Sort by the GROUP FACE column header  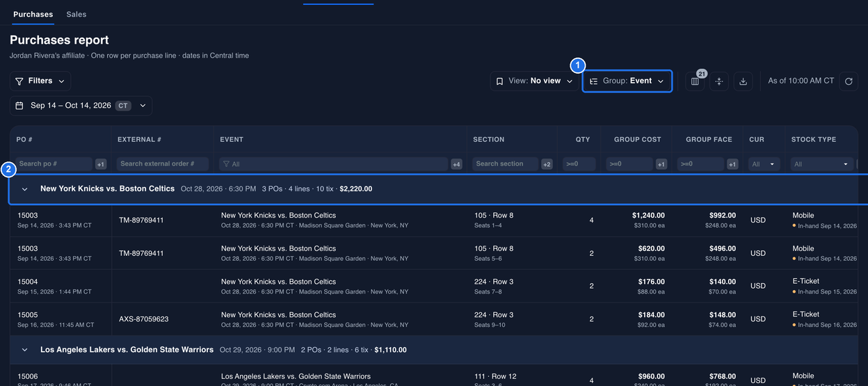pyautogui.click(x=709, y=139)
